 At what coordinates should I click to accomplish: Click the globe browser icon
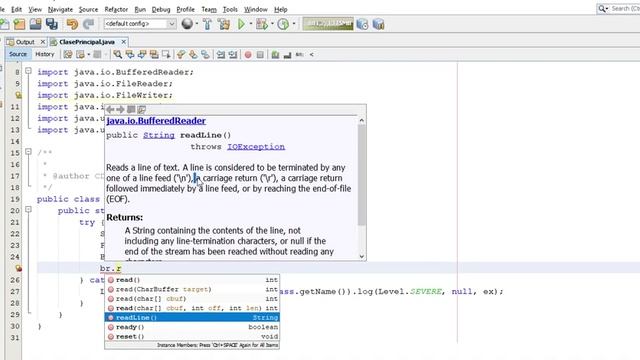click(187, 24)
